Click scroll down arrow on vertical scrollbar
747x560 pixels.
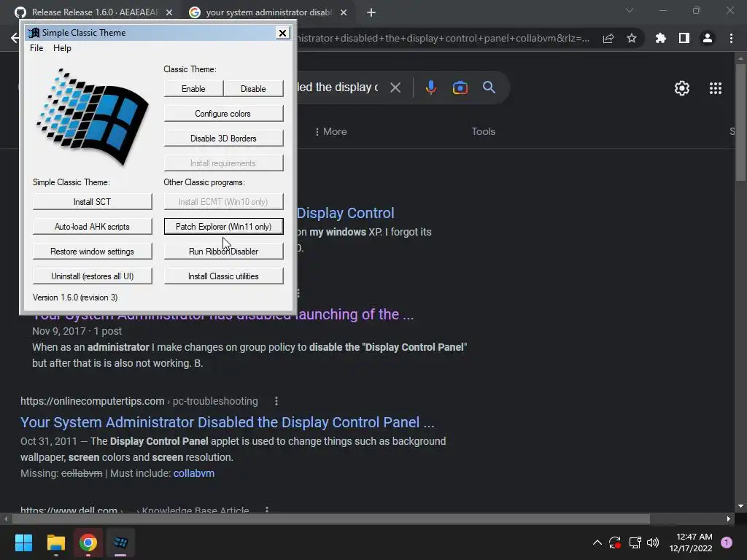740,506
